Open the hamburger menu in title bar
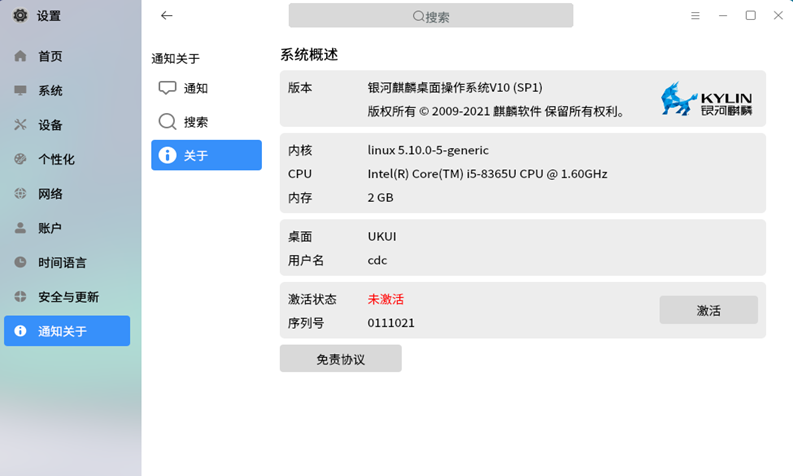This screenshot has height=476, width=793. coord(695,16)
